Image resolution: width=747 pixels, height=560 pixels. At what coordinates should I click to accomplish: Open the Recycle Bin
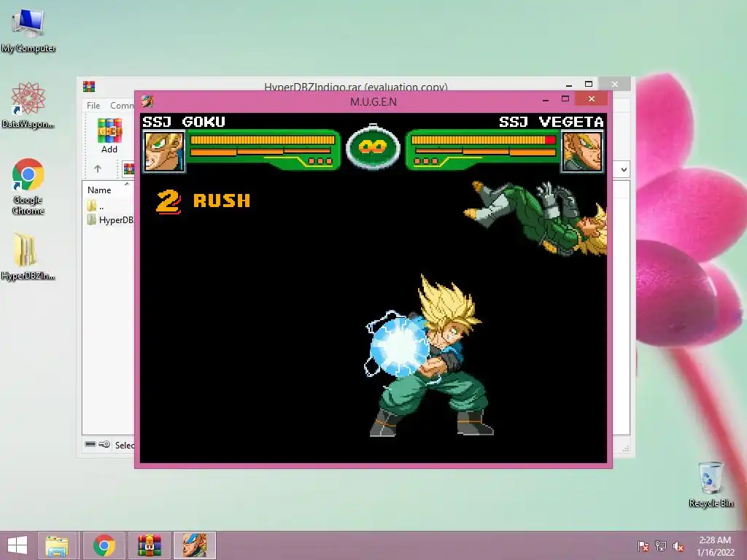coord(711,484)
